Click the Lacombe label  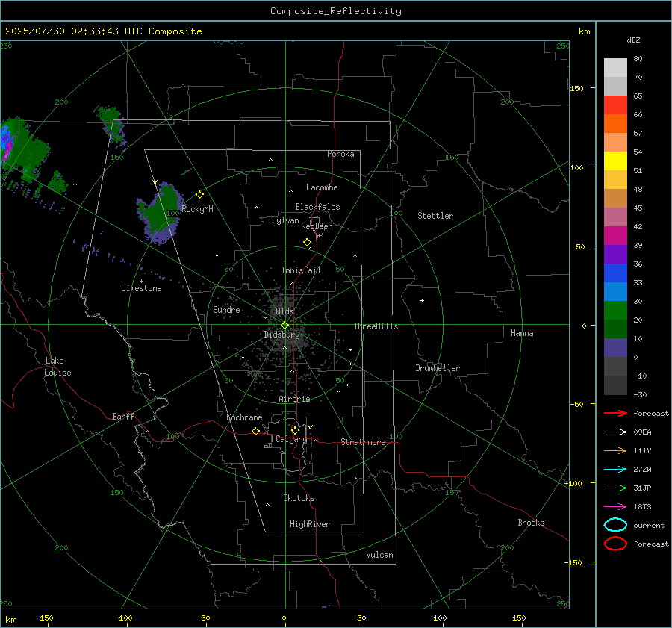322,187
